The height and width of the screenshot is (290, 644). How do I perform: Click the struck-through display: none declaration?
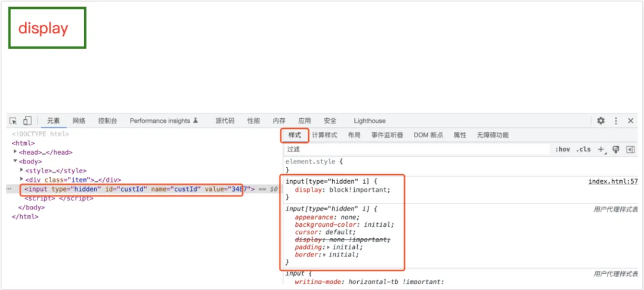[x=342, y=239]
